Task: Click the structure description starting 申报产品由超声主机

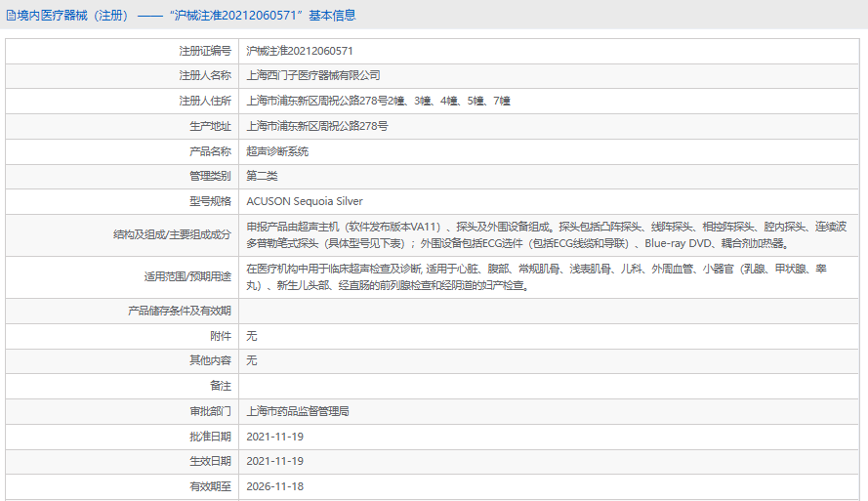Action: (x=547, y=234)
